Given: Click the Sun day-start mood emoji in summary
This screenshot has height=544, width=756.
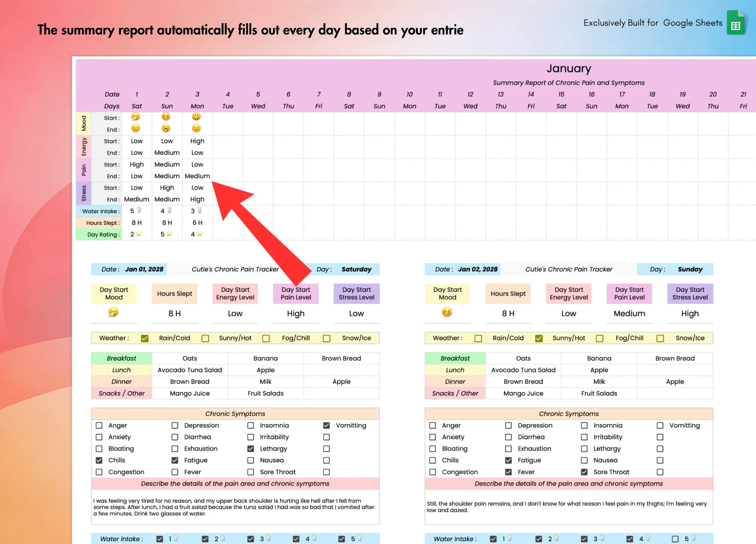Looking at the screenshot, I should pos(166,117).
